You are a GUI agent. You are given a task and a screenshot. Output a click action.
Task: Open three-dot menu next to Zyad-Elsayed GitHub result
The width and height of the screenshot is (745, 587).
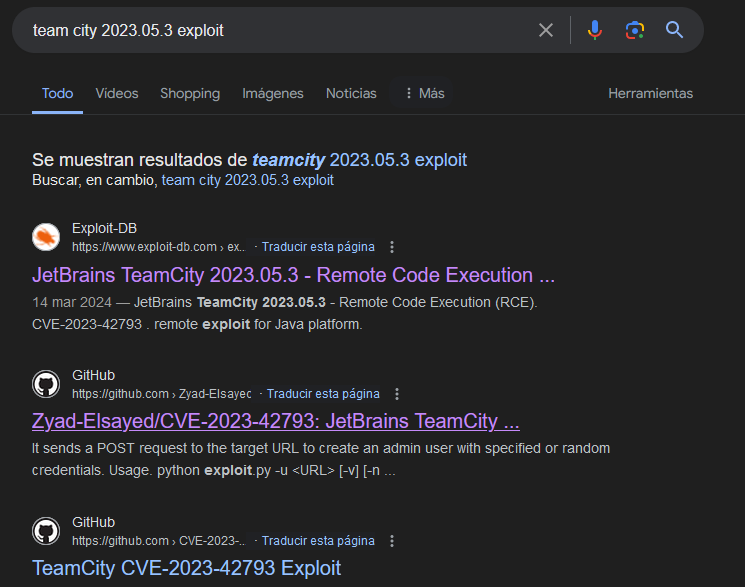click(x=397, y=394)
